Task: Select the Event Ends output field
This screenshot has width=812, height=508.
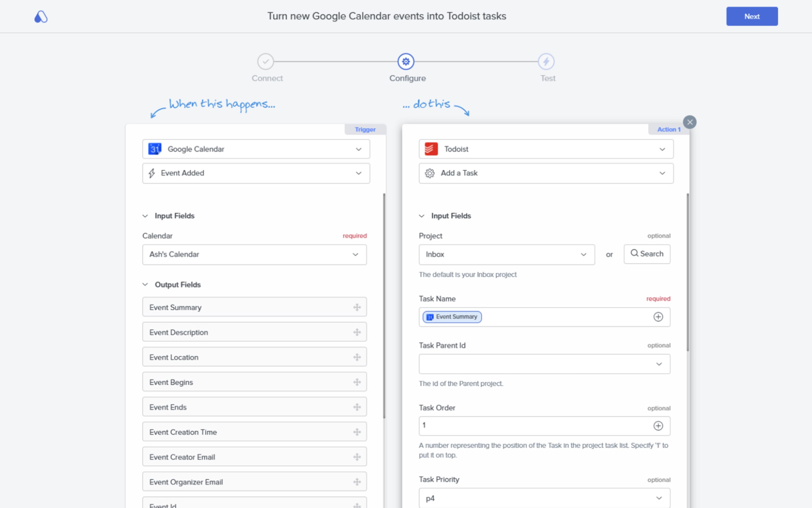Action: [x=254, y=407]
